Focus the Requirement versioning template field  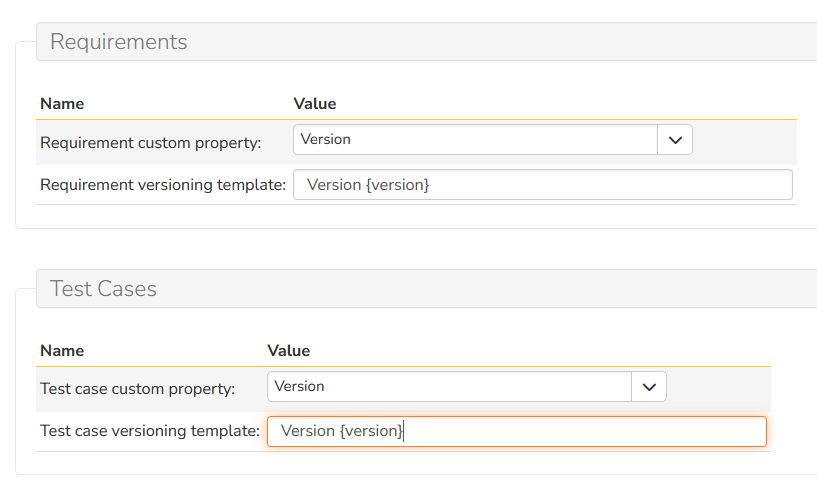click(600, 185)
